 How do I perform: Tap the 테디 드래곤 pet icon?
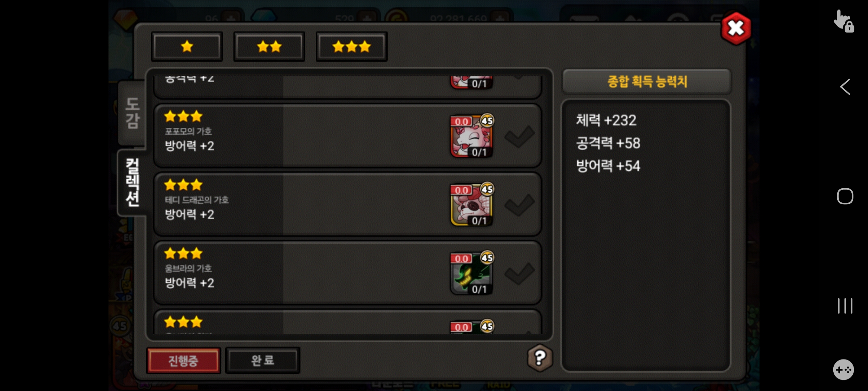(472, 205)
